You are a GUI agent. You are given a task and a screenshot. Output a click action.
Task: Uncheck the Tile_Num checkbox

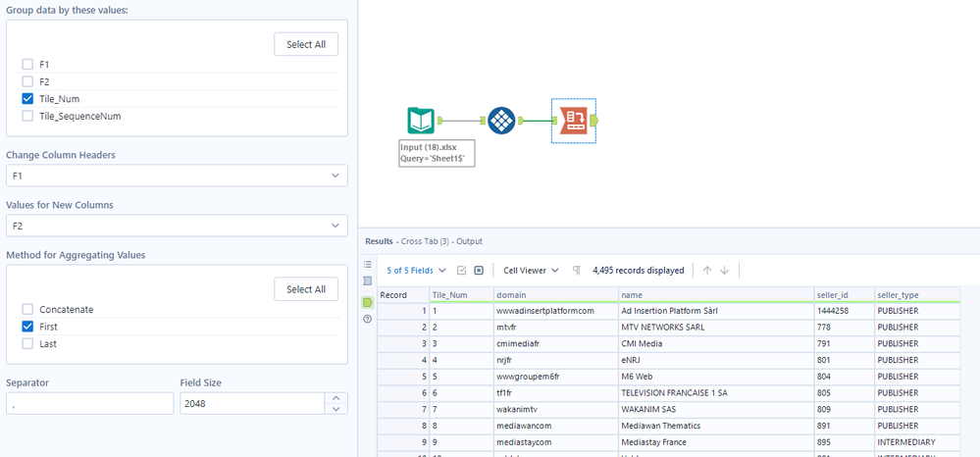click(27, 98)
